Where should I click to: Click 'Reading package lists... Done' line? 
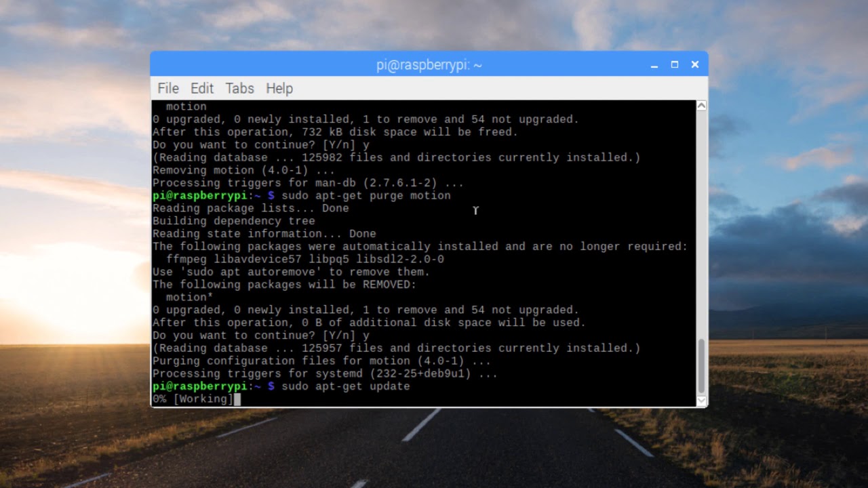251,208
